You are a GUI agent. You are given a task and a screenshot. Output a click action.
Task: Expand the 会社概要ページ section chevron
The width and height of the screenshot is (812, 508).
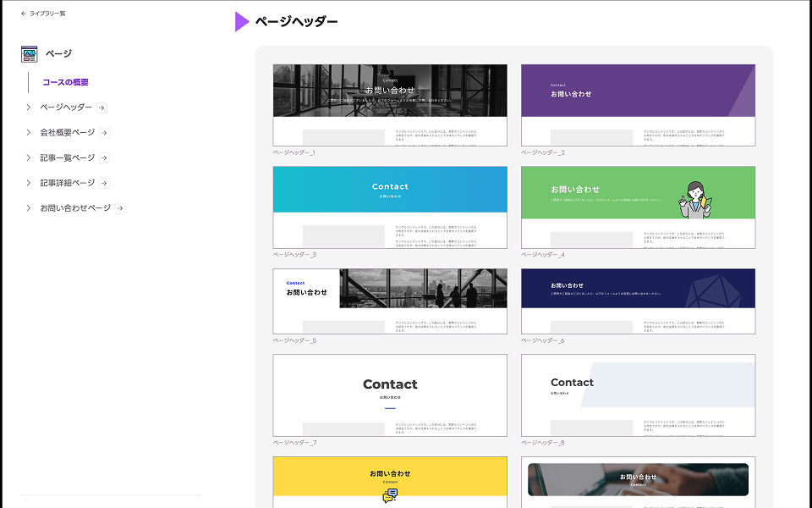[x=28, y=133]
